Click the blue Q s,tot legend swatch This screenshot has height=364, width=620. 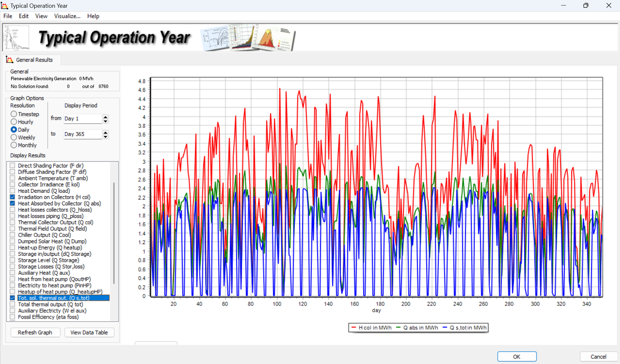(x=445, y=327)
